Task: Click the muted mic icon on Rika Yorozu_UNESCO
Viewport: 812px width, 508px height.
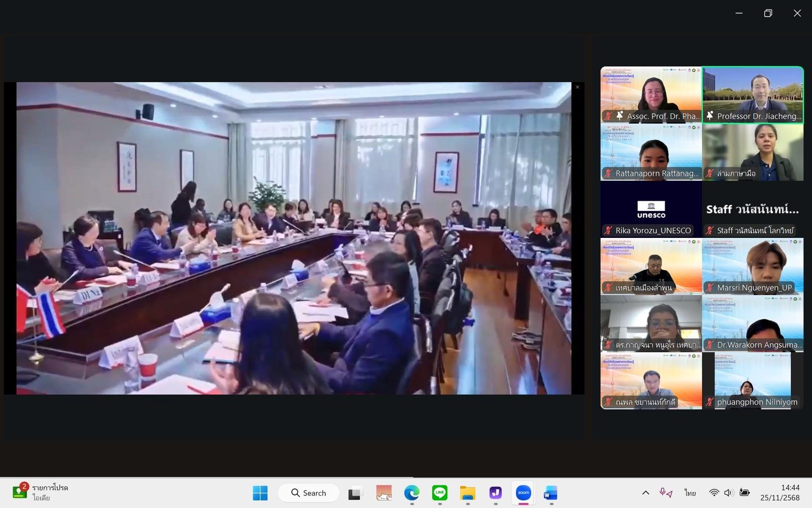Action: coord(608,230)
